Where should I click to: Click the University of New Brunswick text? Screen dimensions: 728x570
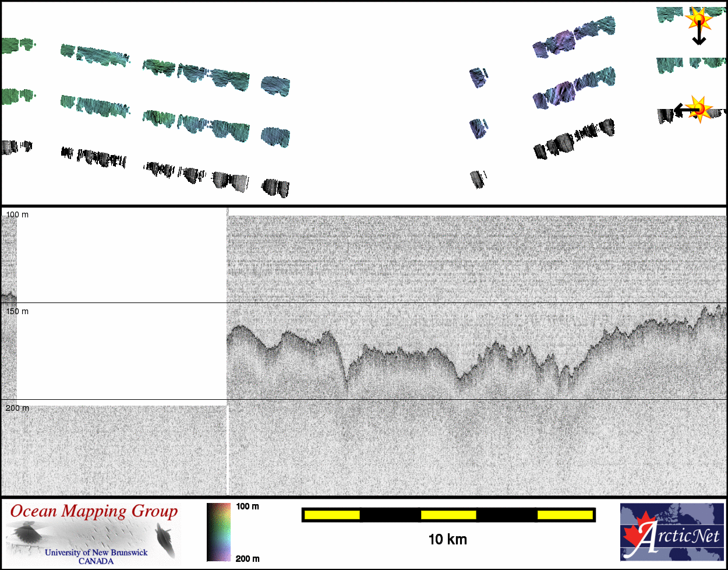[x=96, y=553]
